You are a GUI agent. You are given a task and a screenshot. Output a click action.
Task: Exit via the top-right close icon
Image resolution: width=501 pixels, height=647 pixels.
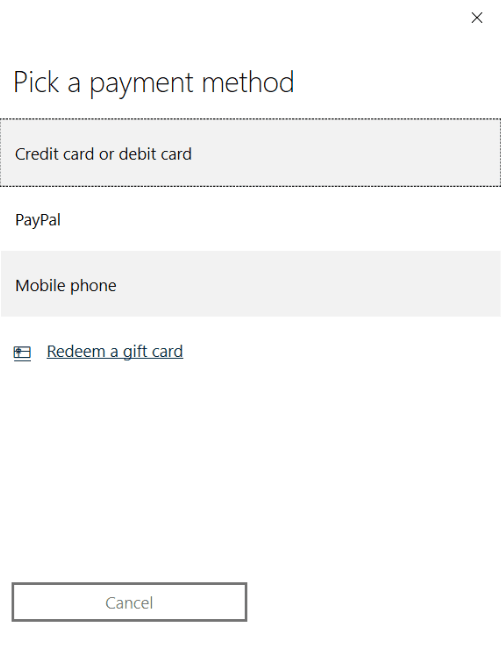(x=477, y=18)
